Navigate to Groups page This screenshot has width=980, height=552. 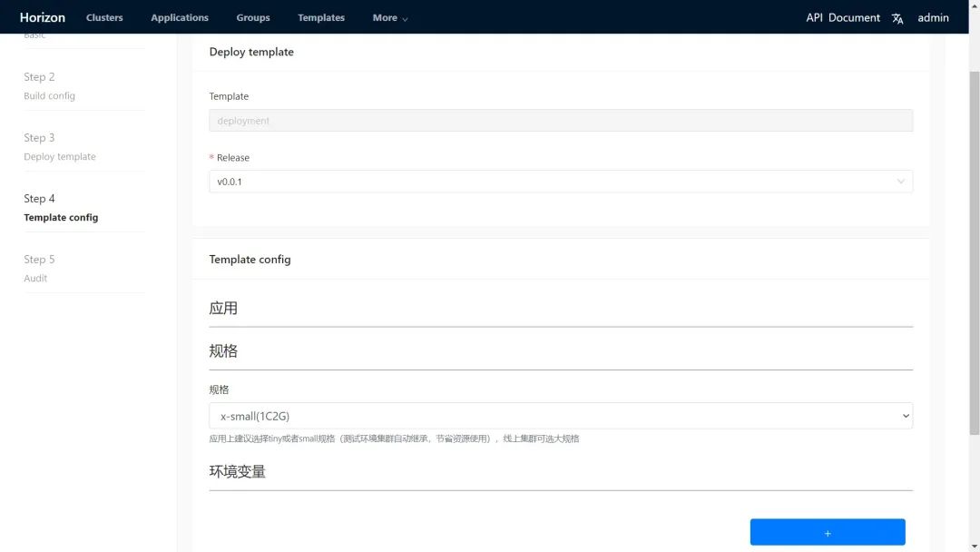(x=253, y=17)
